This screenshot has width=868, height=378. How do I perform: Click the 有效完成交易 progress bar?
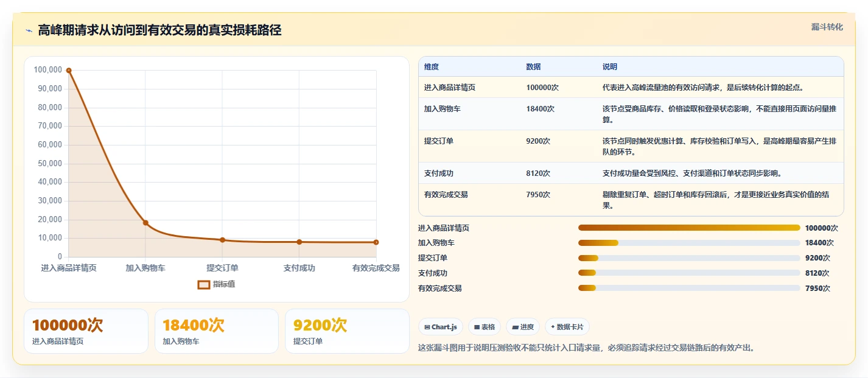(x=689, y=288)
